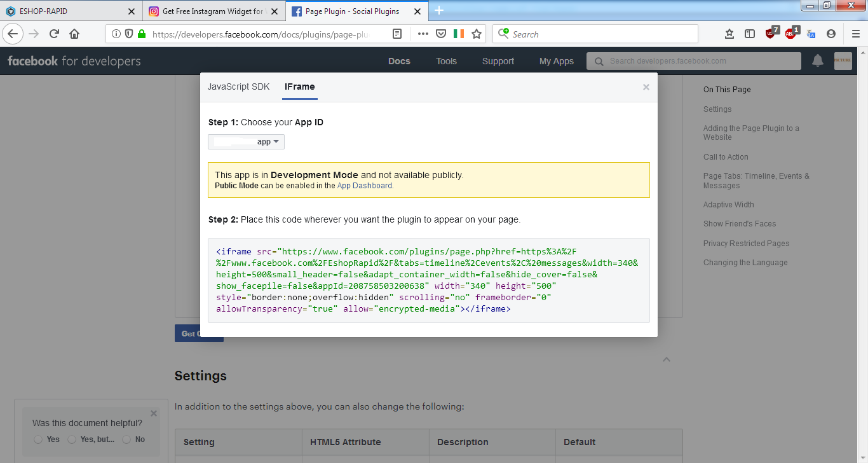This screenshot has height=463, width=868.
Task: Click the facebook for developers logo
Action: [74, 61]
